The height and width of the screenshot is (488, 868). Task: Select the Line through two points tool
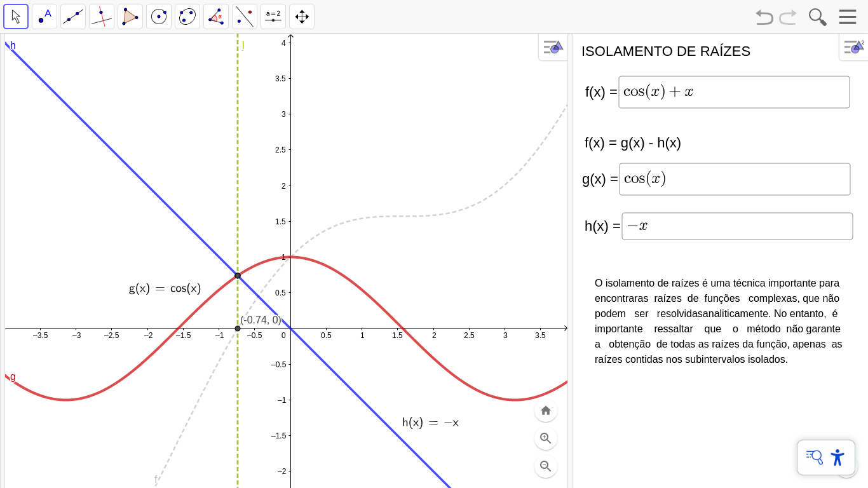coord(73,17)
